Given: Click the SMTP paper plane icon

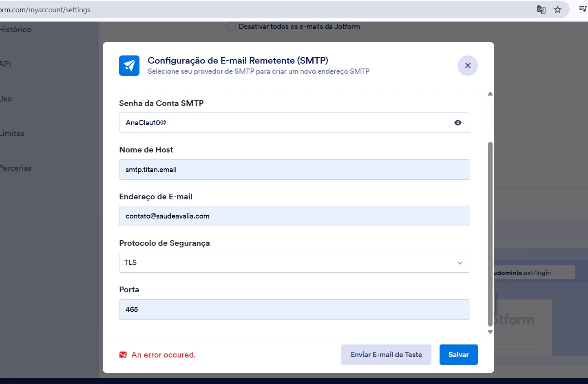Looking at the screenshot, I should [129, 65].
